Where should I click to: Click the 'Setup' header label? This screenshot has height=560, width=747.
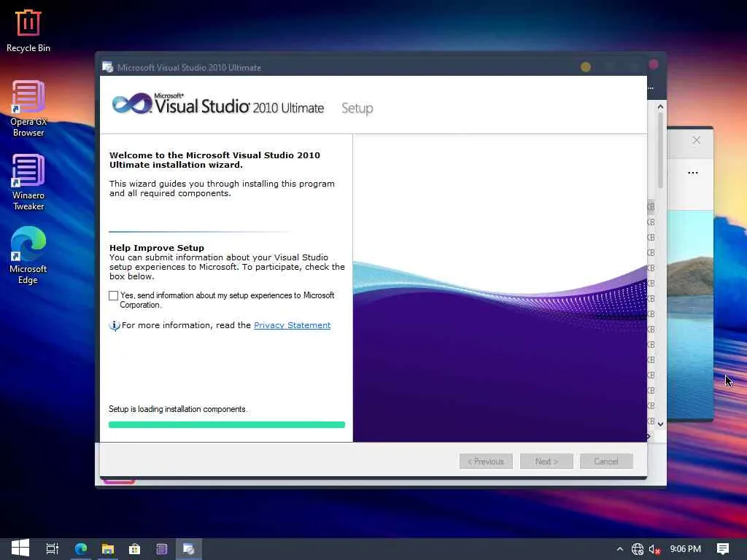pyautogui.click(x=357, y=109)
